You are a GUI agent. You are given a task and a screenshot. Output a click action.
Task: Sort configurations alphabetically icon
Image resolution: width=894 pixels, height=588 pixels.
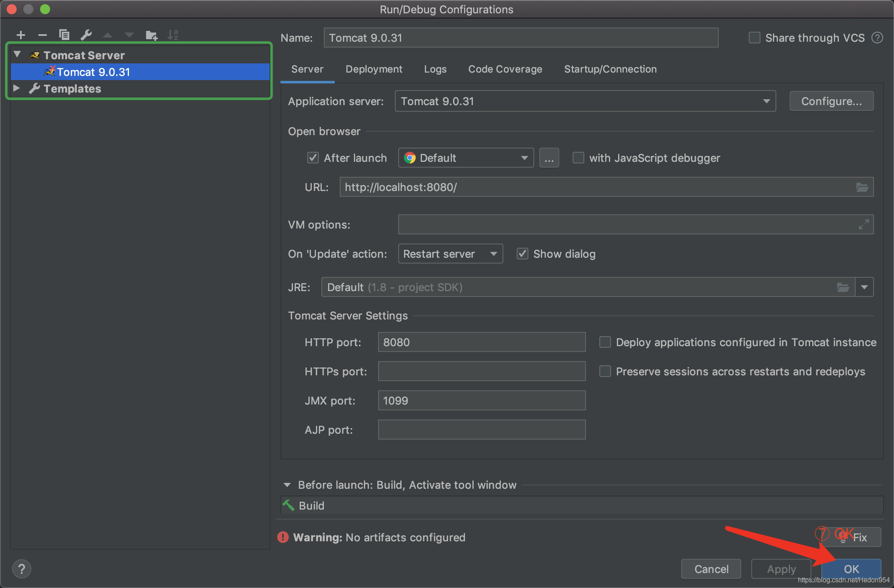(173, 35)
